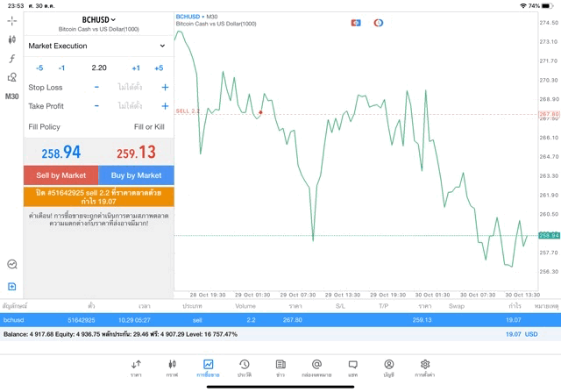
Task: Expand the BCHUSD symbol selector
Action: (x=99, y=19)
